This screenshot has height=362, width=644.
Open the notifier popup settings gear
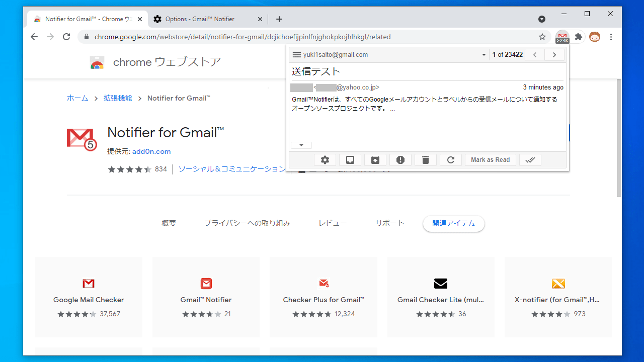click(325, 160)
